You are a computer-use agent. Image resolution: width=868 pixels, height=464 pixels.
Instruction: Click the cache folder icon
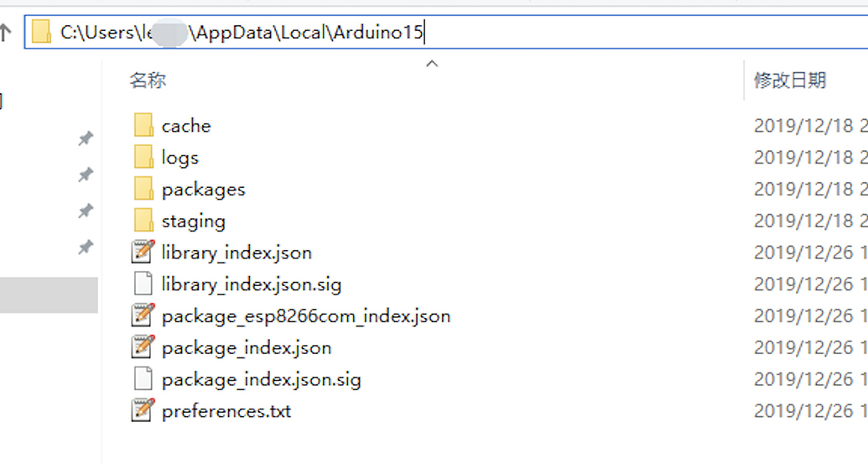point(143,126)
